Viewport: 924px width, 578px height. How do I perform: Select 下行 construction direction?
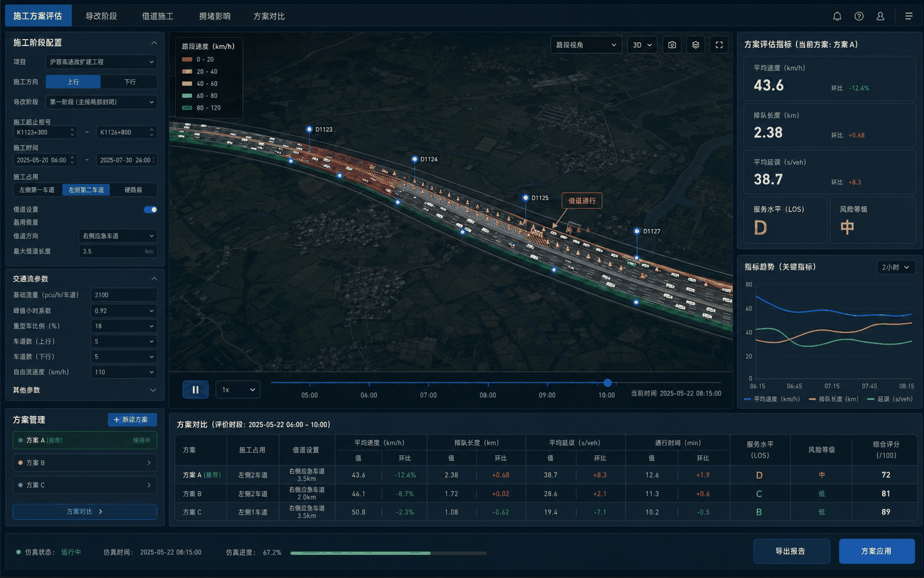click(x=129, y=82)
